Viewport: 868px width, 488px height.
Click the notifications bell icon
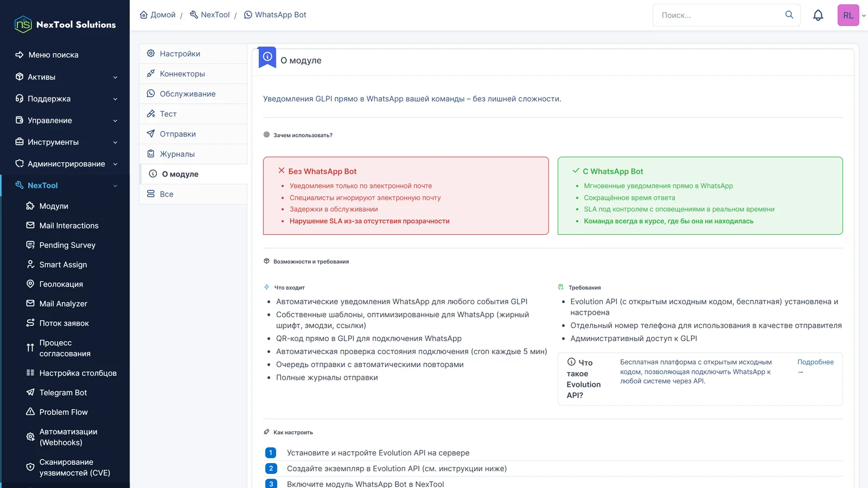818,15
